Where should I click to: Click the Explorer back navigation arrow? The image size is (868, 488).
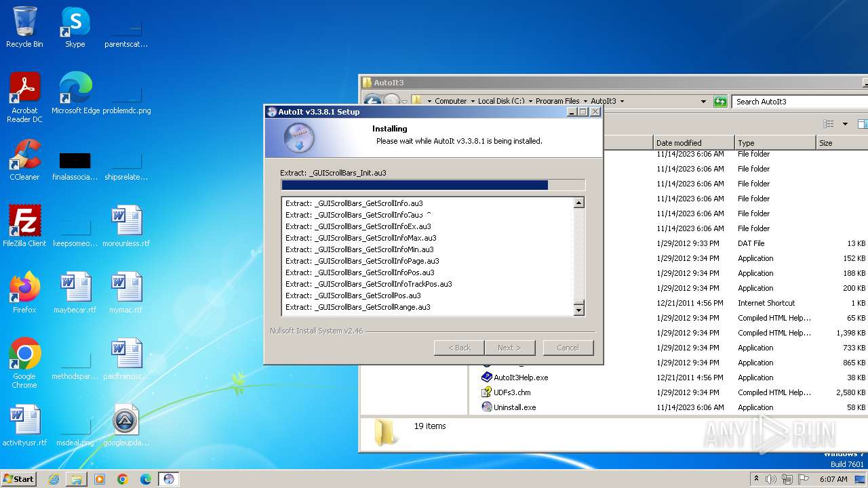(372, 102)
